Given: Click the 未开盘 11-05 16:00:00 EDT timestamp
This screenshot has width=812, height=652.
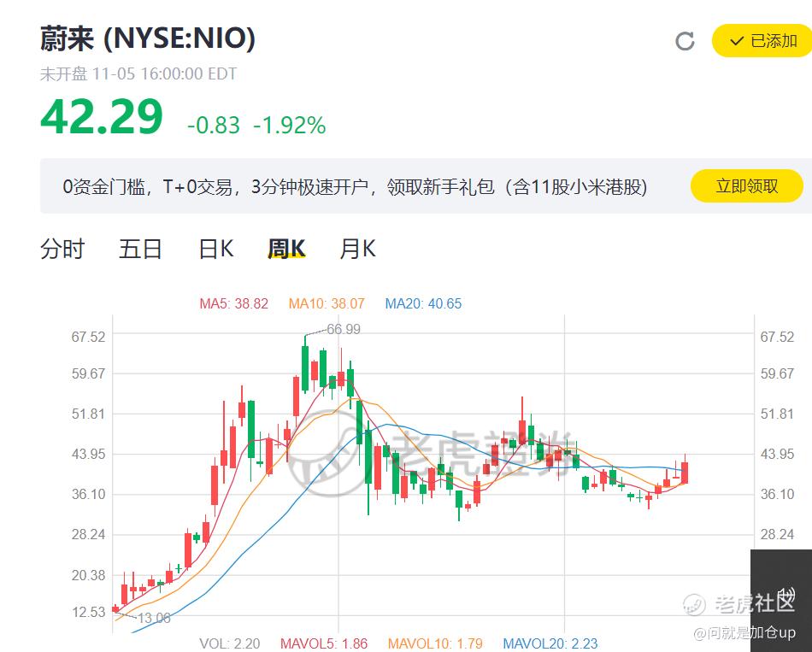Looking at the screenshot, I should pos(138,74).
